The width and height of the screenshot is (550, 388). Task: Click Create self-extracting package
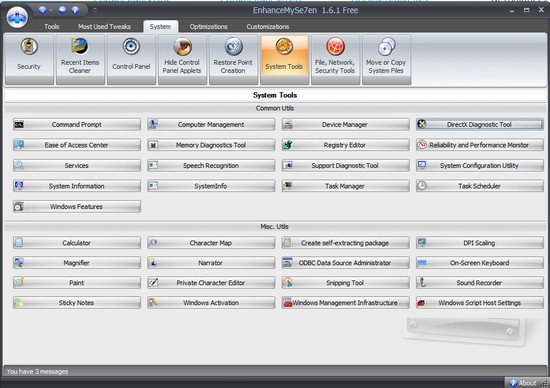tap(346, 243)
